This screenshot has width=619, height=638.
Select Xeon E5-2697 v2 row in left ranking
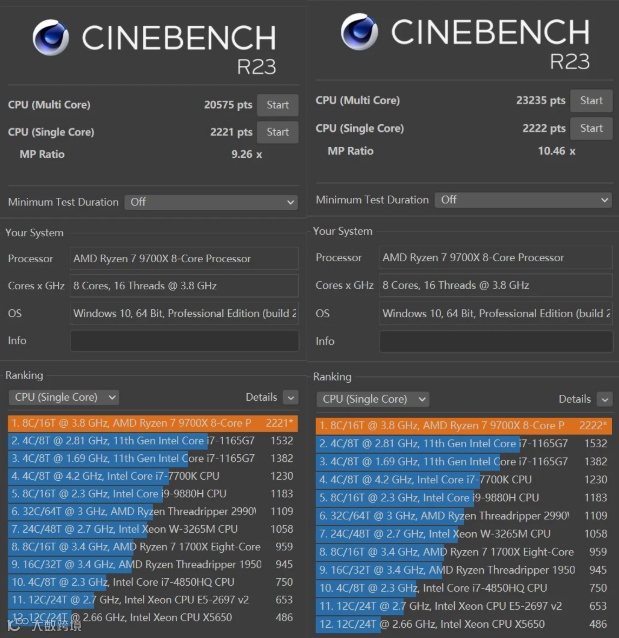[153, 600]
